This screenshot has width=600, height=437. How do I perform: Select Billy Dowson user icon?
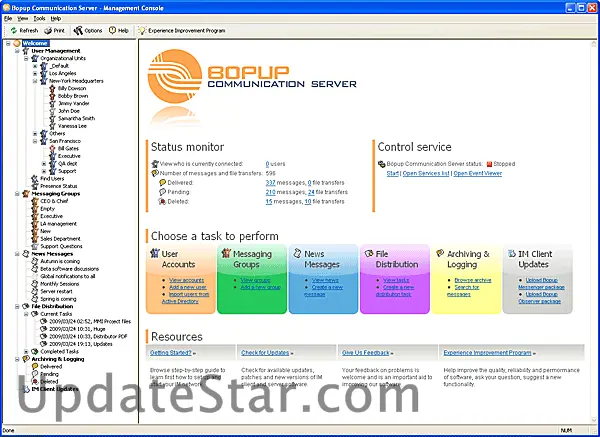tap(52, 88)
